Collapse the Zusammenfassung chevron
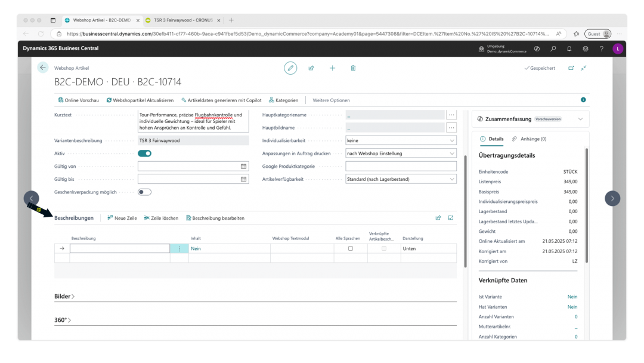This screenshot has width=644, height=363. tap(580, 119)
